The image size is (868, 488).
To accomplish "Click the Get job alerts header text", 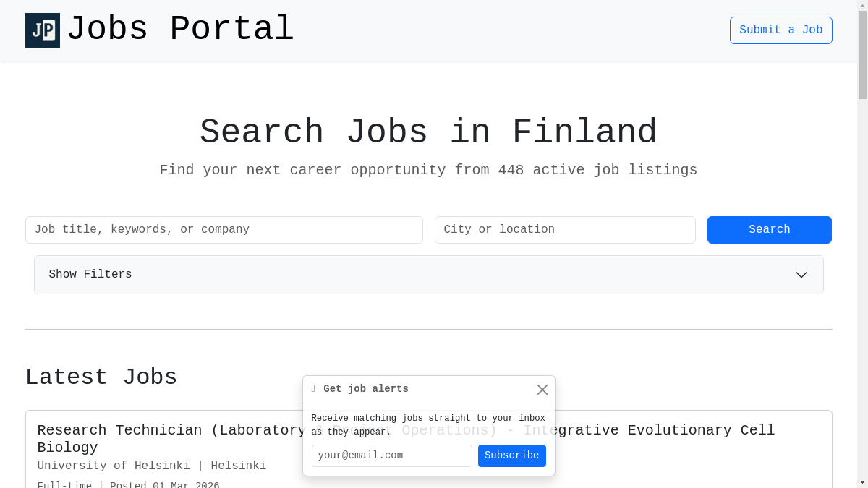I will pos(366,389).
